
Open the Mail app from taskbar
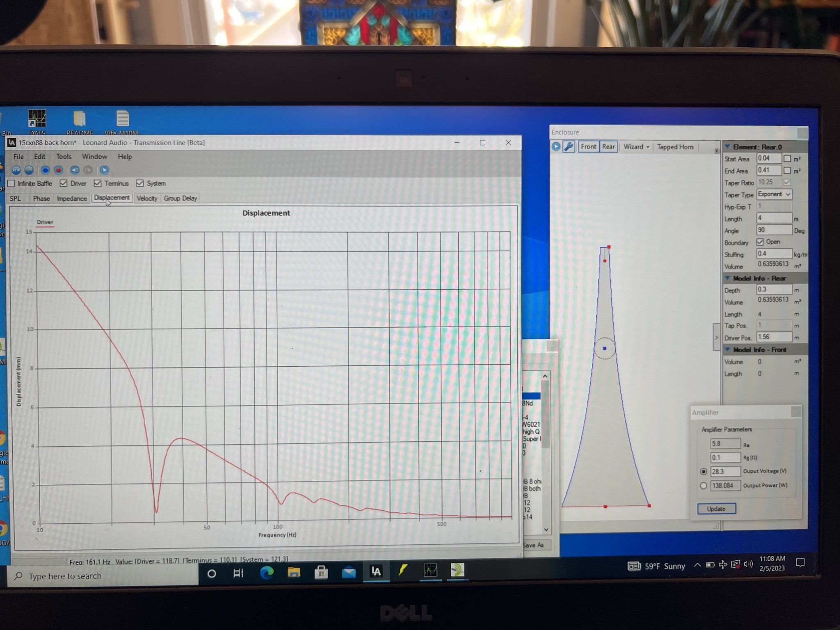coord(349,572)
